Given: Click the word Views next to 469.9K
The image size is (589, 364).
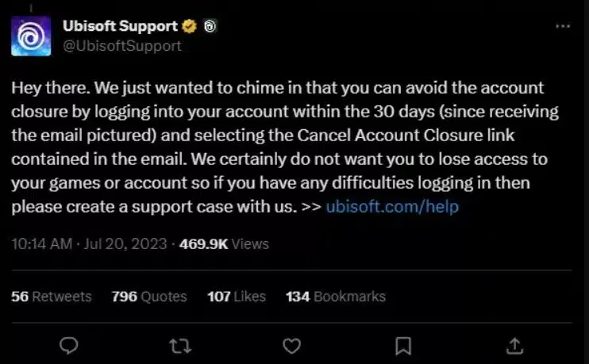Looking at the screenshot, I should [x=250, y=244].
